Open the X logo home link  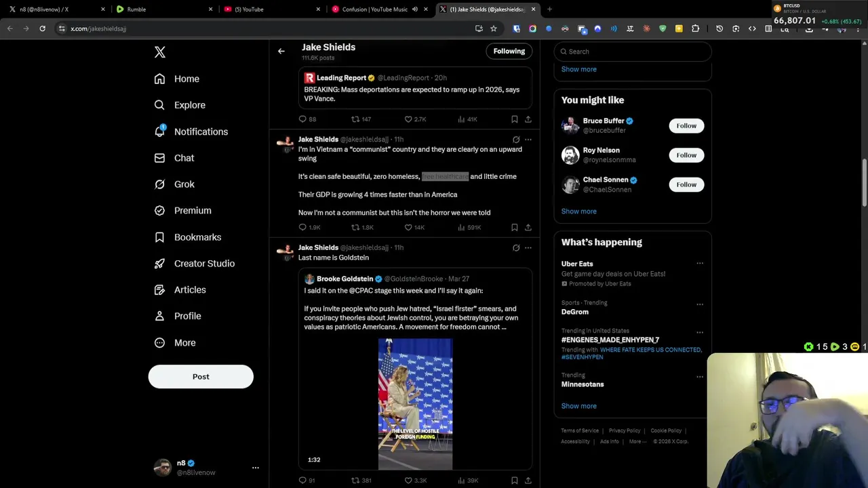click(160, 52)
